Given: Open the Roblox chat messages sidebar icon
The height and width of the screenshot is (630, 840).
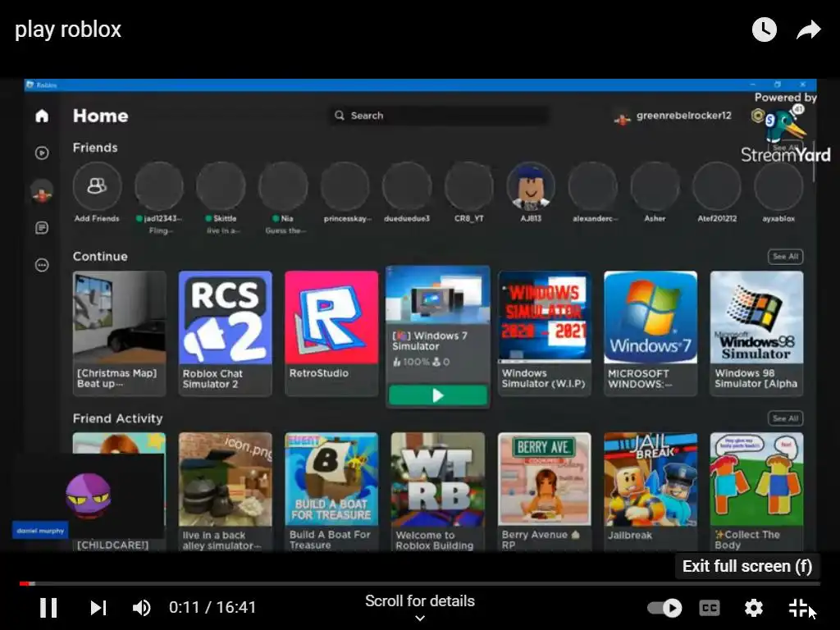Looking at the screenshot, I should click(42, 228).
